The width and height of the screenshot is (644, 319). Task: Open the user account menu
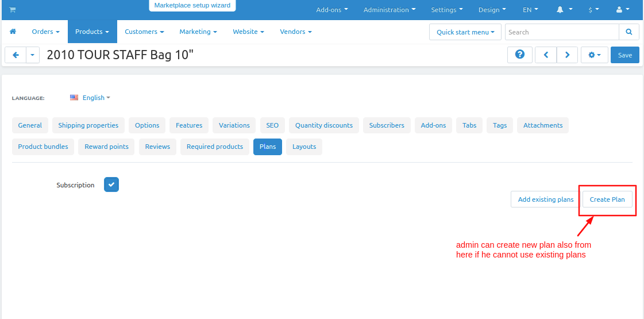click(623, 10)
